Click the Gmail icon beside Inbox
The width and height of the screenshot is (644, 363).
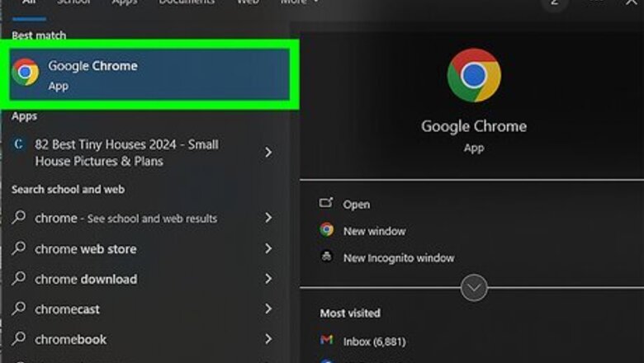pos(326,340)
